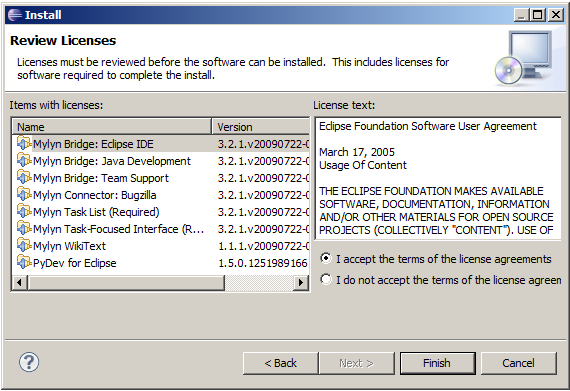Click the Mylyn WikiText version 1.1.1 cell
This screenshot has width=570, height=391.
[x=263, y=246]
